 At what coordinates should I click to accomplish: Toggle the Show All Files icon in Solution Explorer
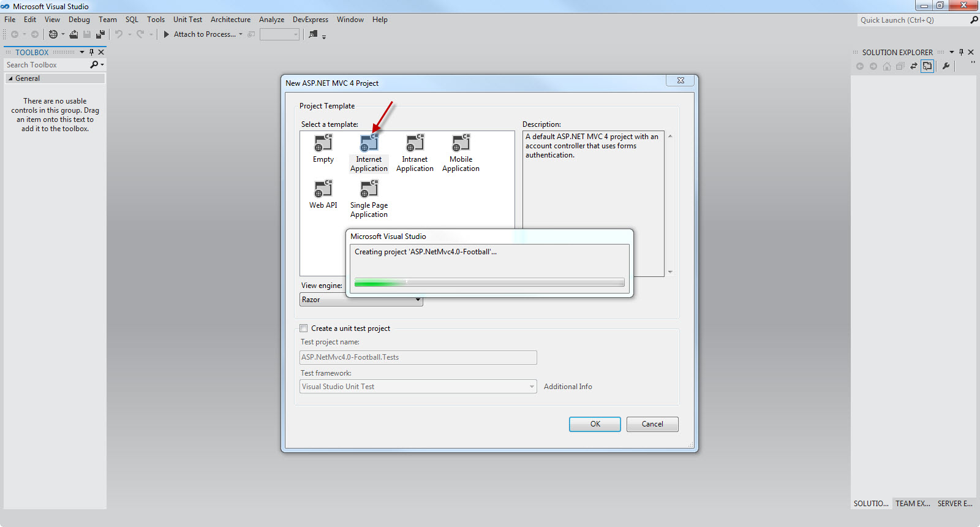pyautogui.click(x=927, y=66)
